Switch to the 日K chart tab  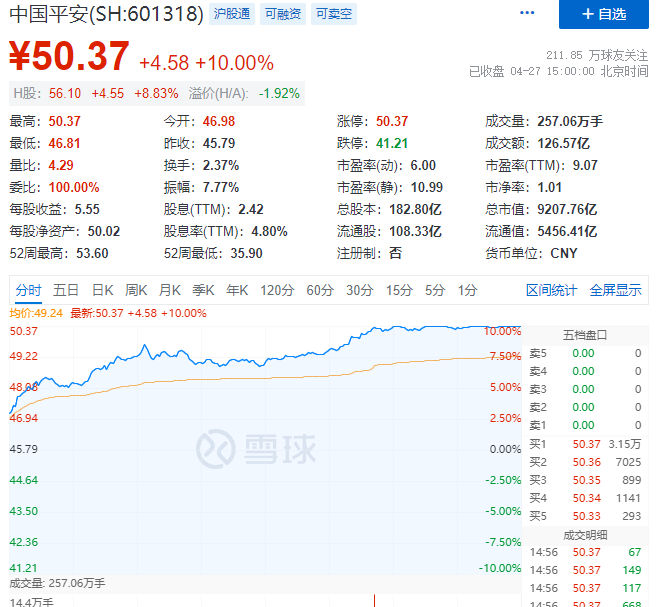point(102,290)
